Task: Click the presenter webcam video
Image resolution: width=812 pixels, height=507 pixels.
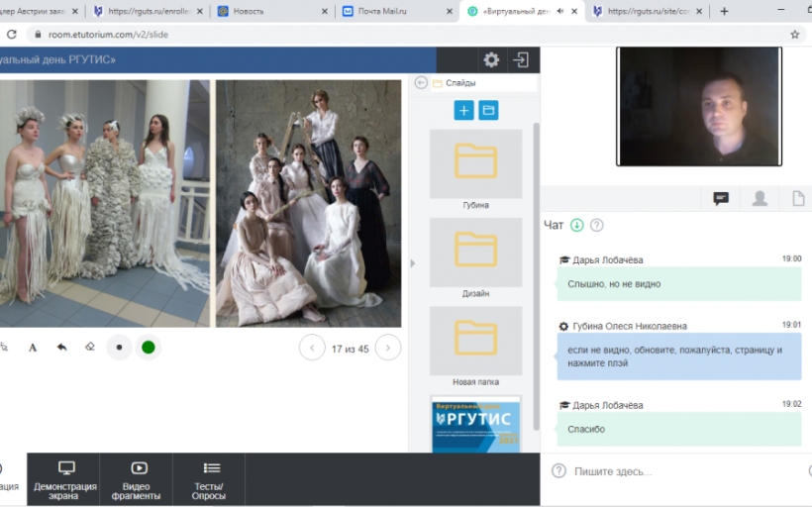Action: [x=698, y=107]
